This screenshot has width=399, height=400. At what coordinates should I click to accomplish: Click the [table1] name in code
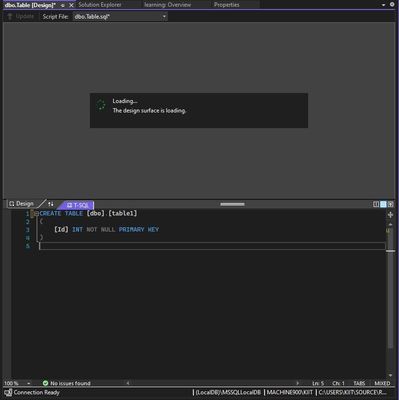click(x=123, y=213)
